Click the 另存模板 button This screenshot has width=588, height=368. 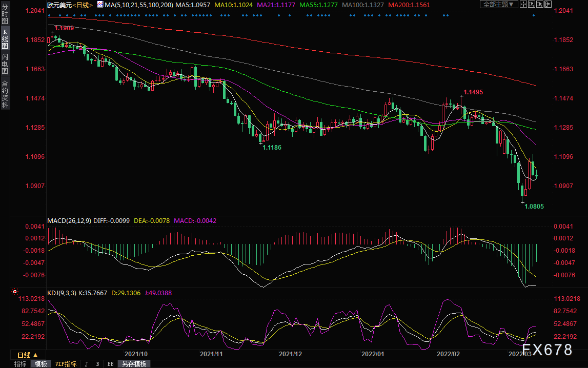(x=134, y=364)
